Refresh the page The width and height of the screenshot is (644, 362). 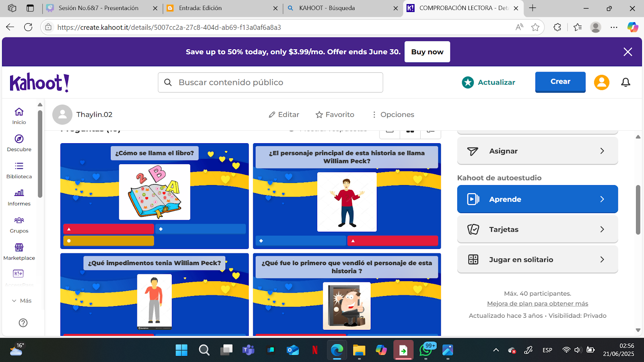click(28, 27)
